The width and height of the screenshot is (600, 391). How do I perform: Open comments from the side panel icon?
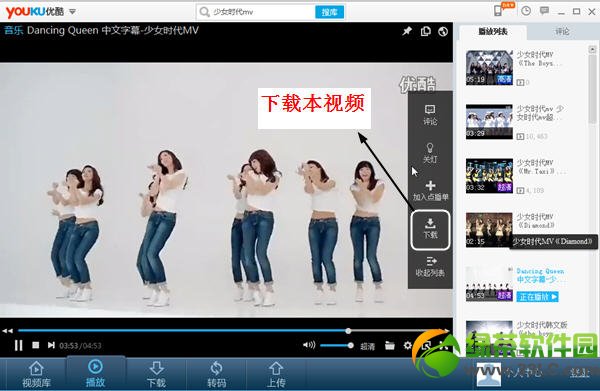pyautogui.click(x=430, y=115)
